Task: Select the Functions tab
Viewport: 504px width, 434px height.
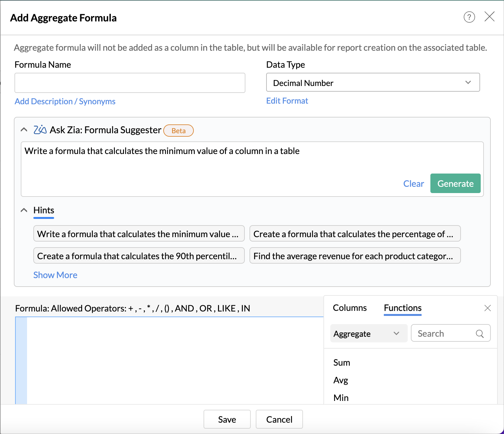Action: (x=402, y=308)
